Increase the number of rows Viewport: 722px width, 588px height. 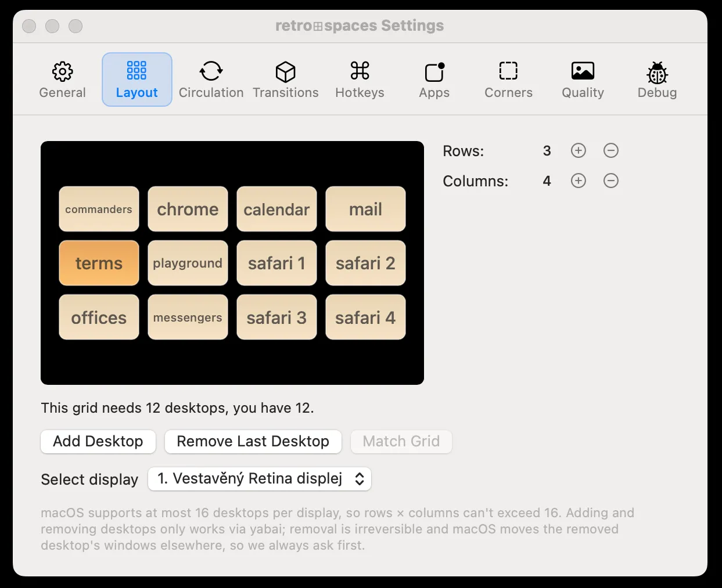pyautogui.click(x=579, y=151)
